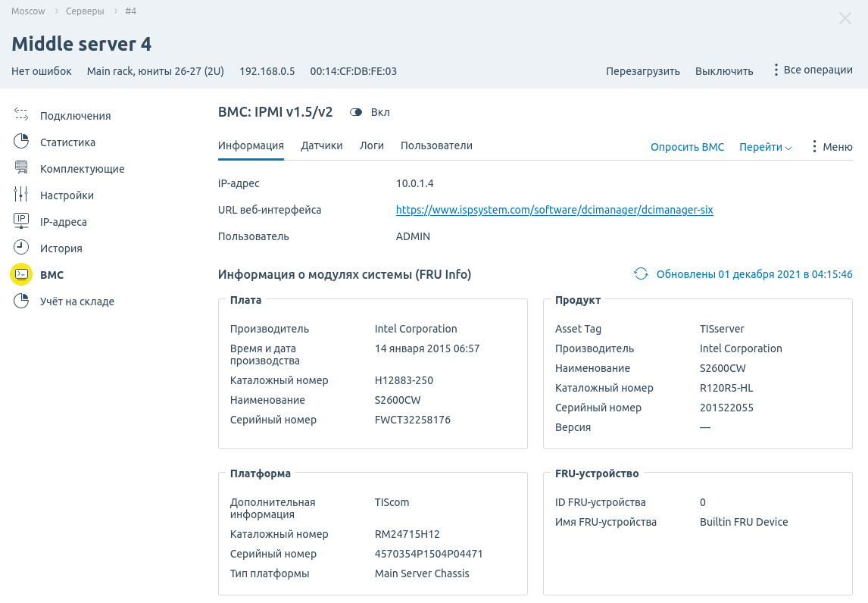Open Учёт на складе in the sidebar

[77, 301]
